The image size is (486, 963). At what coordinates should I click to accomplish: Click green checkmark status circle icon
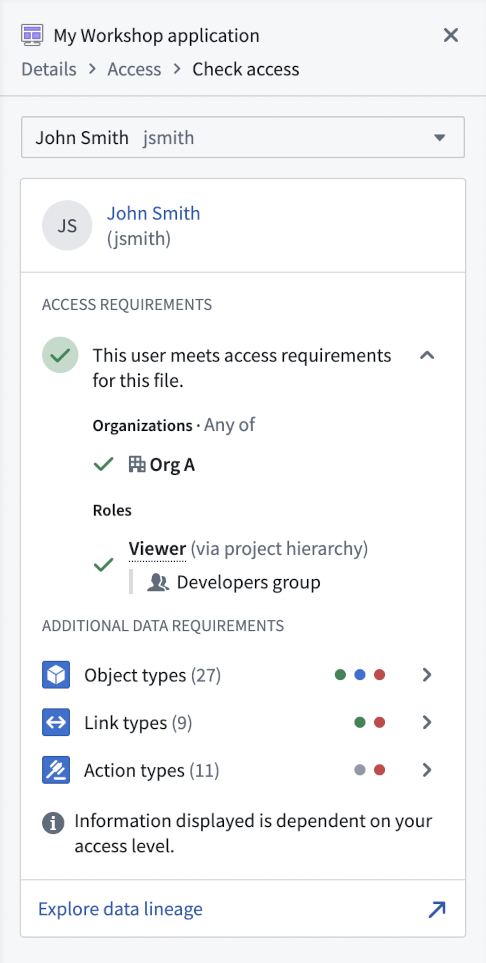pyautogui.click(x=60, y=355)
